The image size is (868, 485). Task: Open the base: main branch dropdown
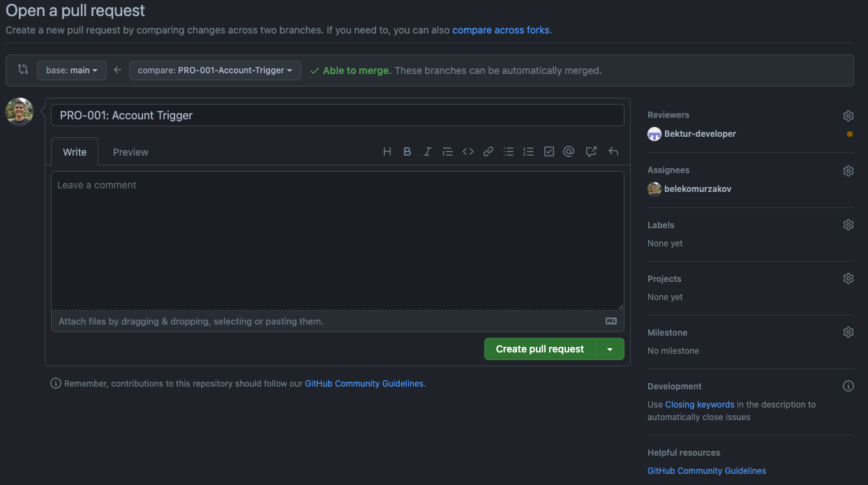point(72,70)
